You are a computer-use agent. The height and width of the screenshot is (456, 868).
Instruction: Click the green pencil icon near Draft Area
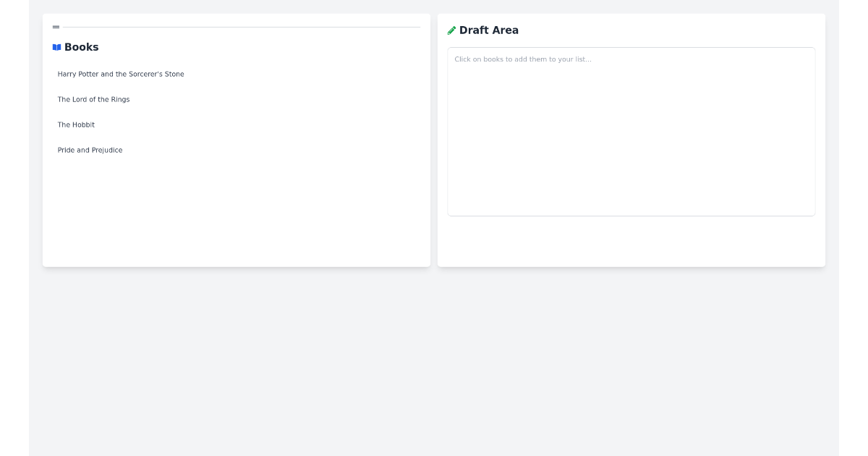coord(452,30)
